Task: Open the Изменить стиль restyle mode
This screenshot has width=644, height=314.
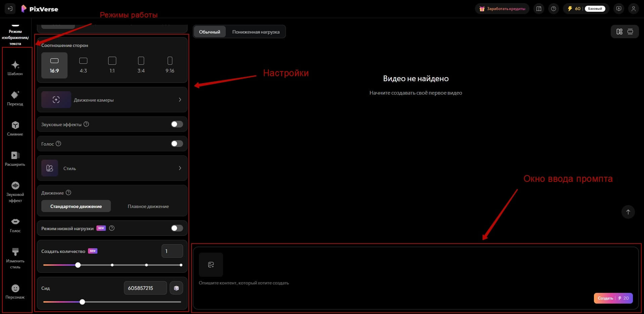Action: 15,259
